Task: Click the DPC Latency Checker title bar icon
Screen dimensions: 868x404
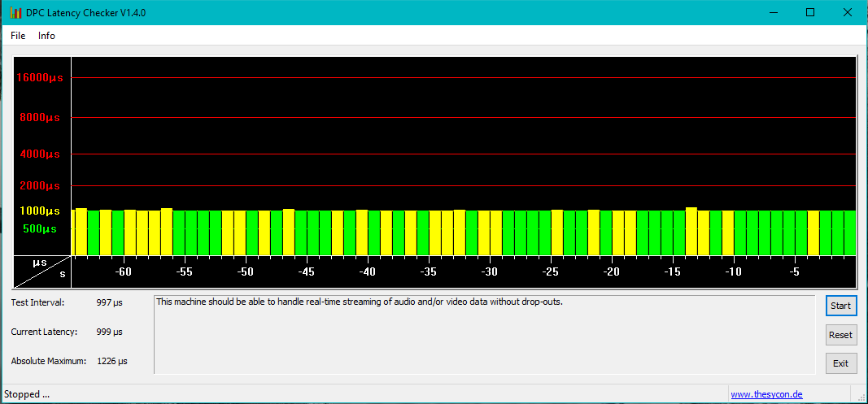Action: 15,12
